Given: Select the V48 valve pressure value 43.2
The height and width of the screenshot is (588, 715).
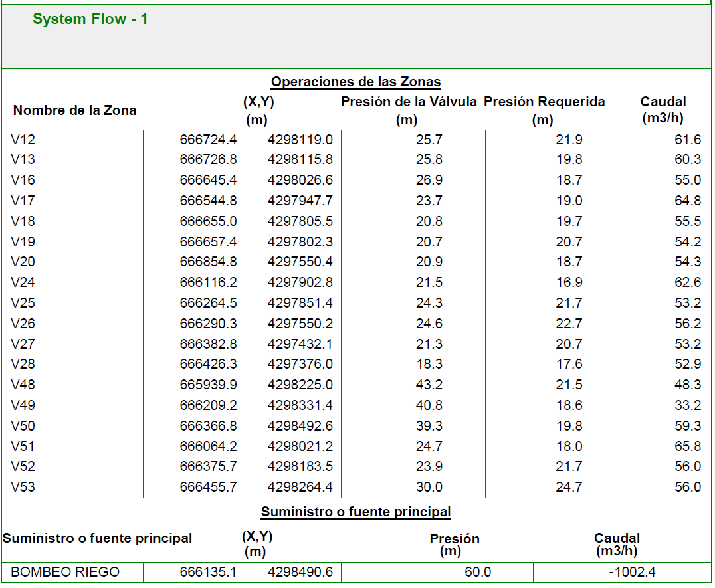Looking at the screenshot, I should point(429,385).
